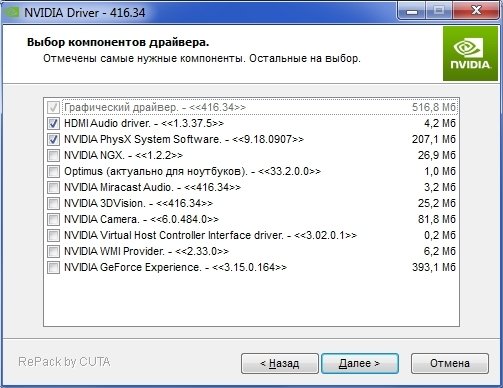Uncheck HDMI Audio driver checkbox

53,123
